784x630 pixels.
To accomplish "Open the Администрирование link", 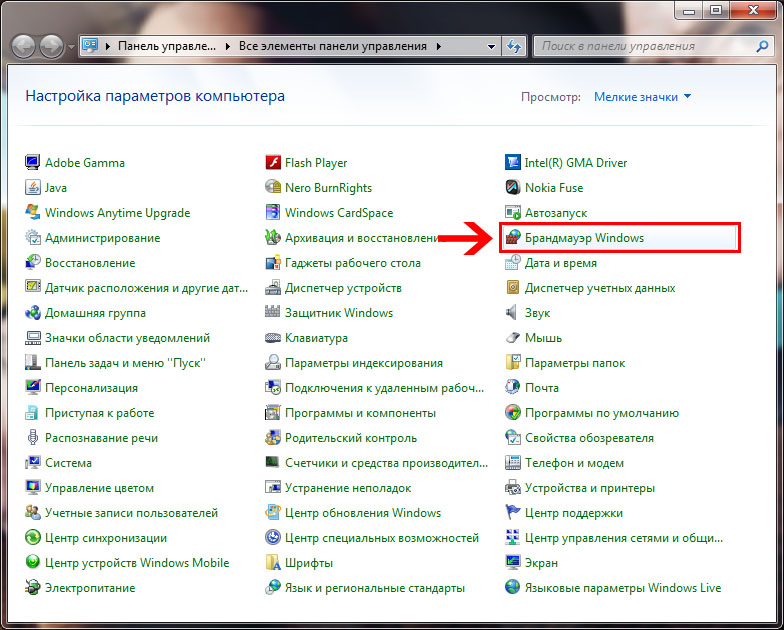I will coord(102,238).
